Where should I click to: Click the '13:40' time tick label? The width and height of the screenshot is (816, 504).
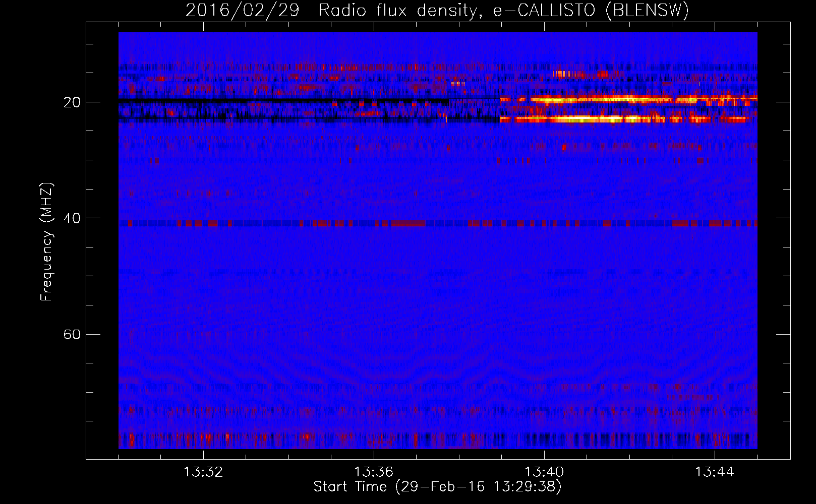(544, 472)
